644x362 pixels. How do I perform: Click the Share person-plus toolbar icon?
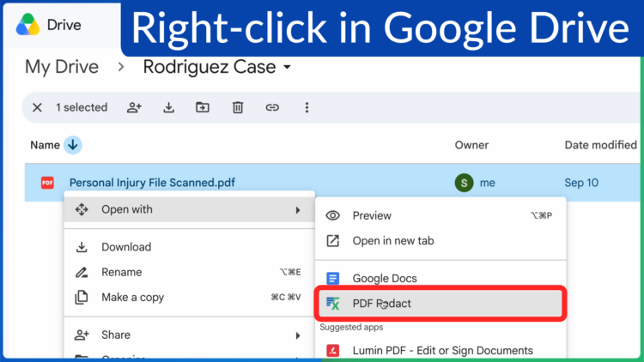[x=134, y=107]
